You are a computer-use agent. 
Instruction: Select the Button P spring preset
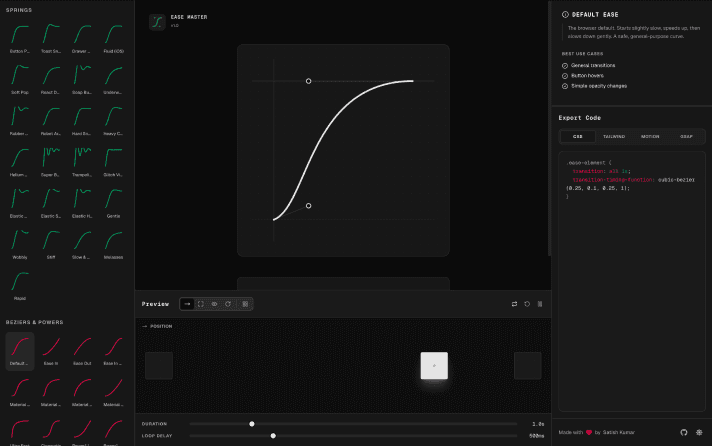point(20,39)
